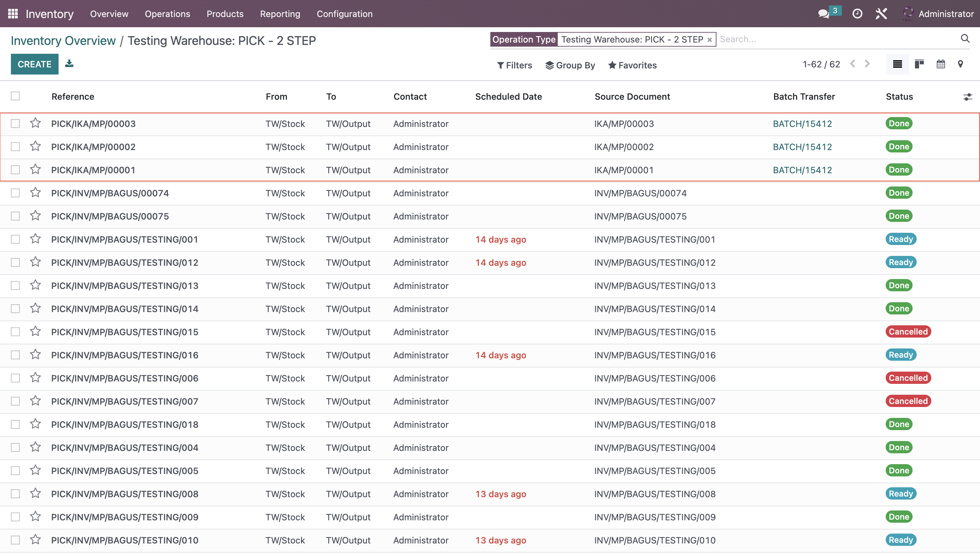The height and width of the screenshot is (554, 980).
Task: Open the Configuration menu dropdown
Action: pyautogui.click(x=345, y=14)
